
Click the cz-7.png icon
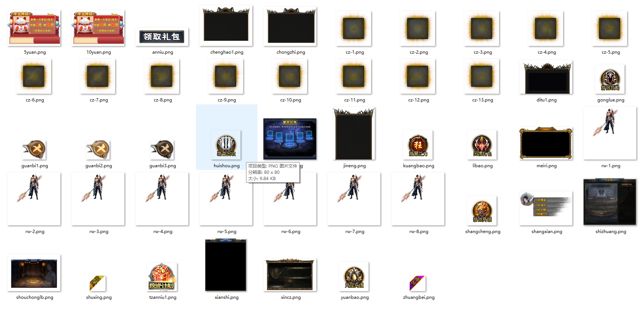click(x=98, y=76)
